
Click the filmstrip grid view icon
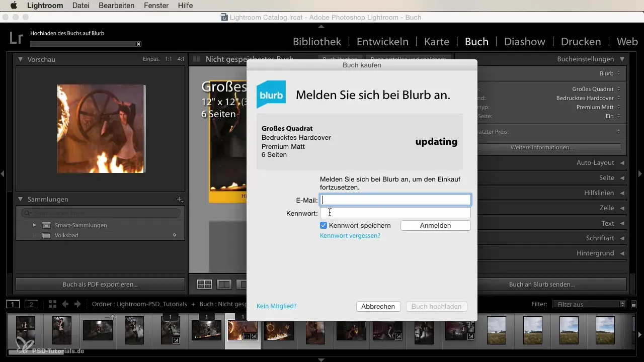pos(52,304)
